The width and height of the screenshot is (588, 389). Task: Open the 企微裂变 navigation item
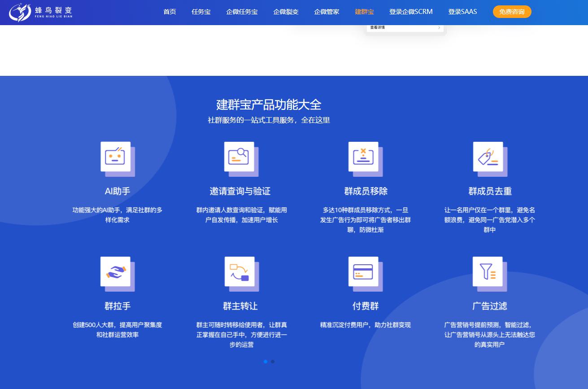click(286, 12)
